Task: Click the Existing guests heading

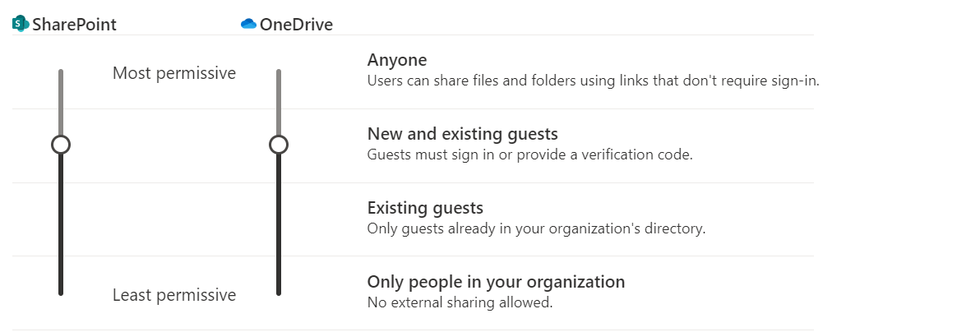Action: [425, 208]
